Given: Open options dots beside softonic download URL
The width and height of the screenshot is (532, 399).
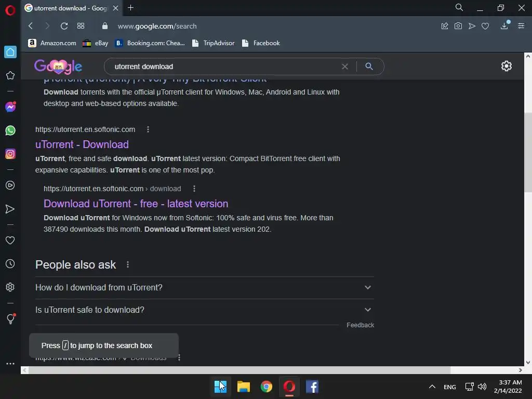Looking at the screenshot, I should [x=194, y=189].
